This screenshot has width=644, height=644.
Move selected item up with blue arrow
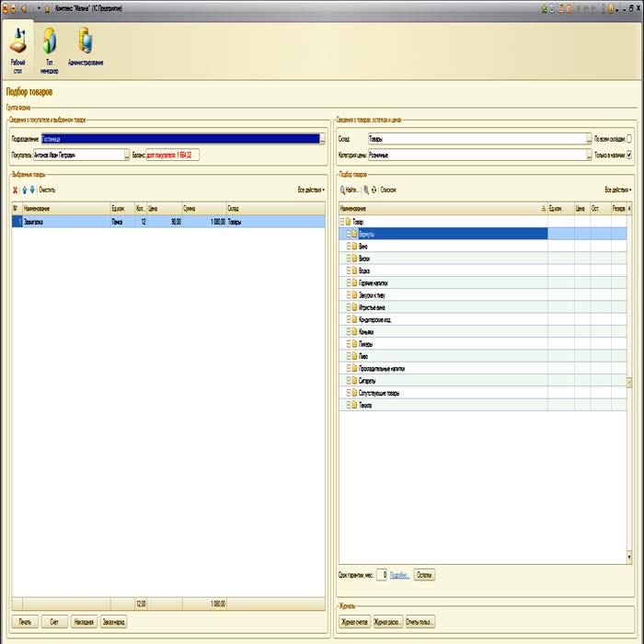click(x=24, y=190)
